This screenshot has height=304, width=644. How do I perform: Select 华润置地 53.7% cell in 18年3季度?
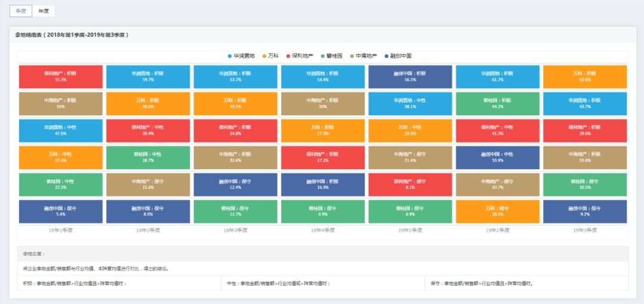(x=236, y=77)
